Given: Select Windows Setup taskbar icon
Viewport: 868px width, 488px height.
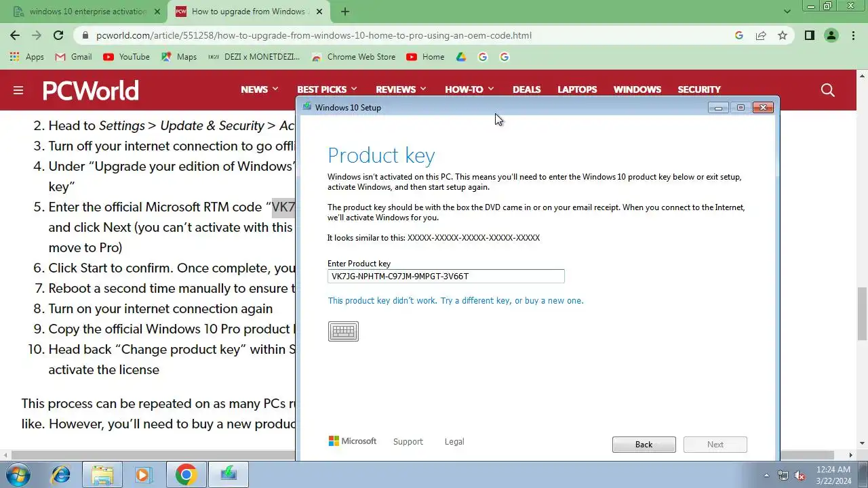Looking at the screenshot, I should coord(229,474).
